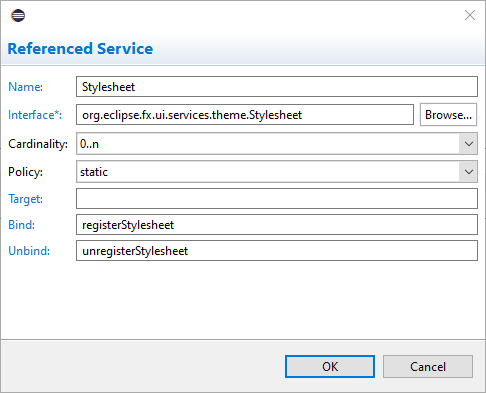Open the Interface*: hyperlink label

point(35,115)
